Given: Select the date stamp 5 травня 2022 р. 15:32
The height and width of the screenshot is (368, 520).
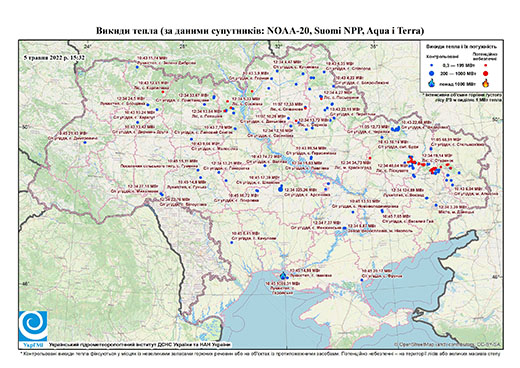Looking at the screenshot, I should [x=54, y=57].
